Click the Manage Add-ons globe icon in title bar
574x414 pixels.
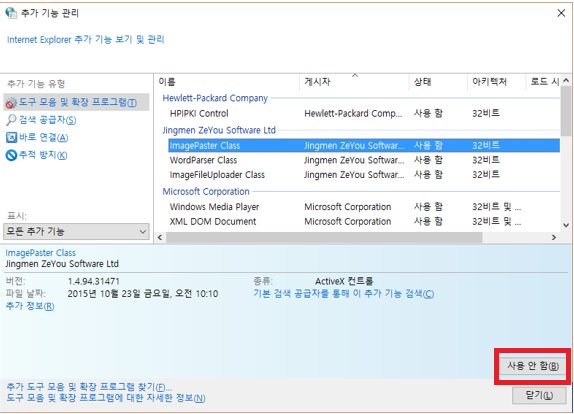[x=11, y=13]
